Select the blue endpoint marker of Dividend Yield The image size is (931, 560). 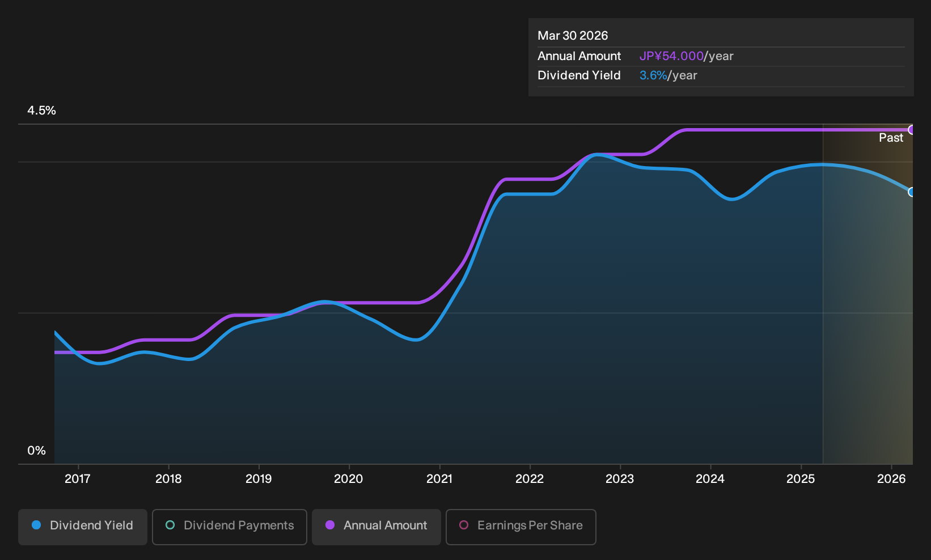pyautogui.click(x=912, y=192)
